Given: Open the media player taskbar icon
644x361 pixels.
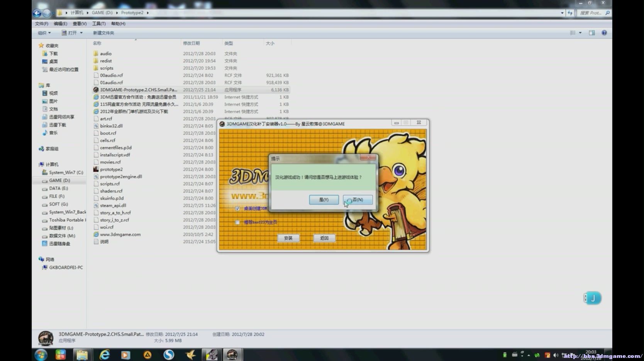Looking at the screenshot, I should [x=126, y=355].
